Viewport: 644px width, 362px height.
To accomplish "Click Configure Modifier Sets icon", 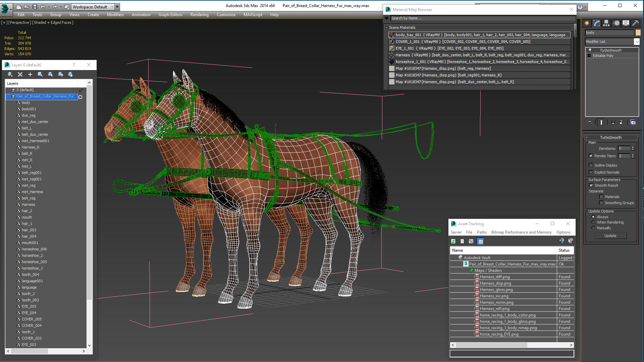I will pyautogui.click(x=633, y=122).
